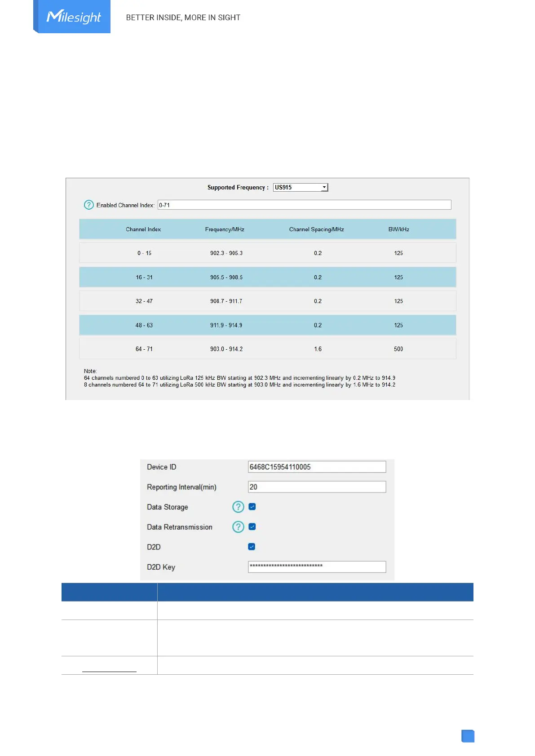Uncheck the D2D checkbox
The width and height of the screenshot is (535, 756).
252,546
